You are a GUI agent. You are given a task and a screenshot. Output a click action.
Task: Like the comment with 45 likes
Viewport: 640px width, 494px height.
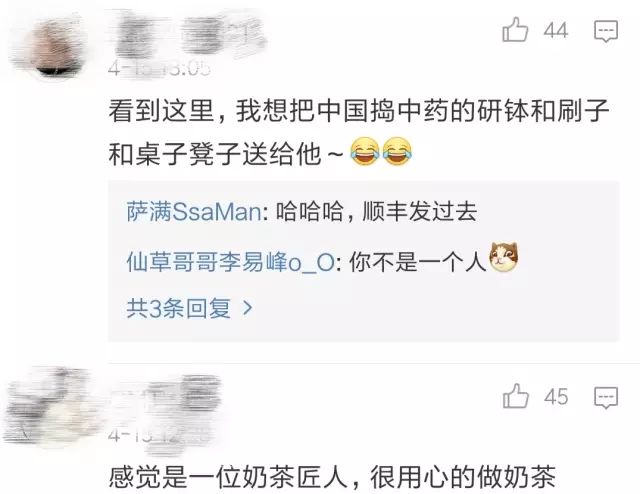click(516, 396)
